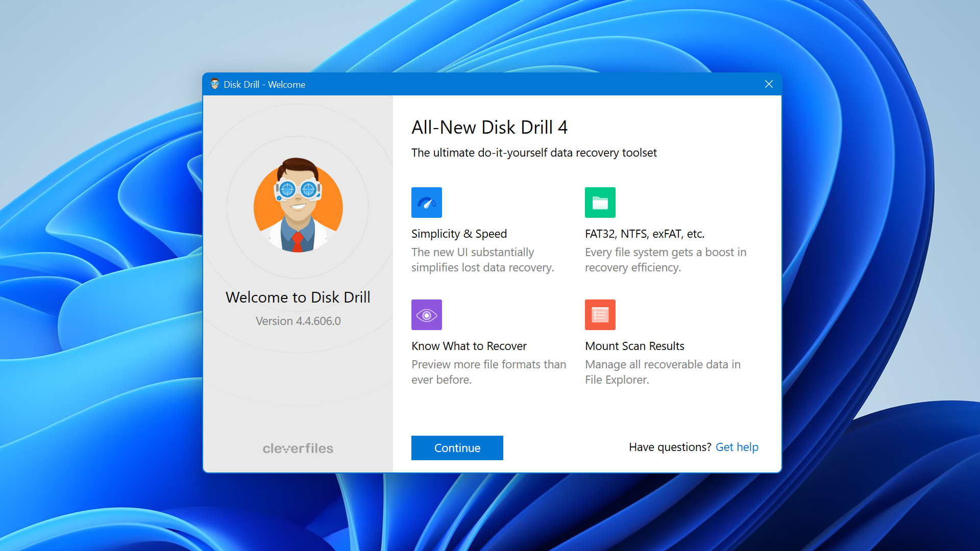Screen dimensions: 980x551
Task: Click the Disk Drill title bar app icon
Action: 215,84
